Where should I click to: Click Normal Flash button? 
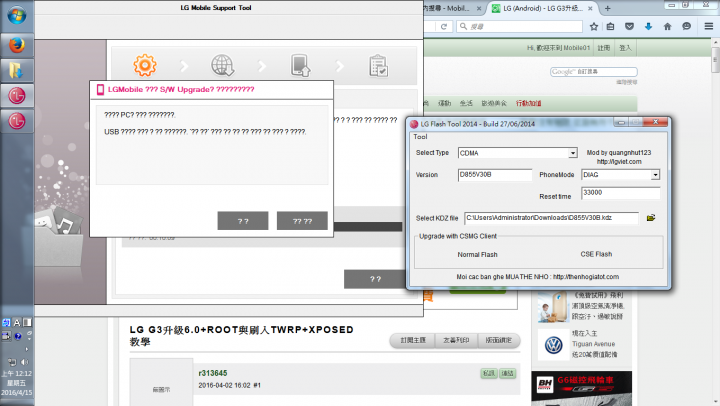click(477, 254)
